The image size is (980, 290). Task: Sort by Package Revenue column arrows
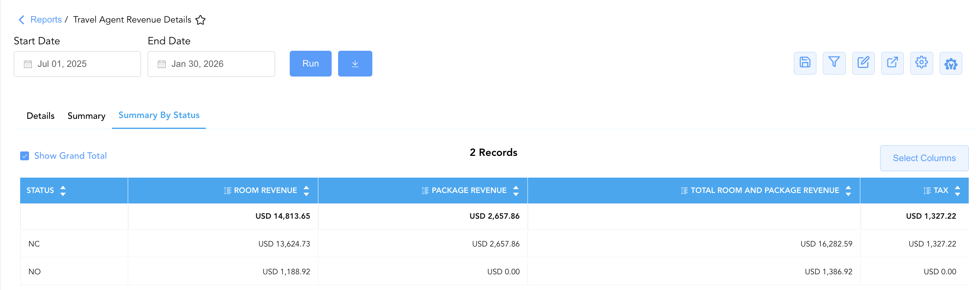(x=516, y=191)
